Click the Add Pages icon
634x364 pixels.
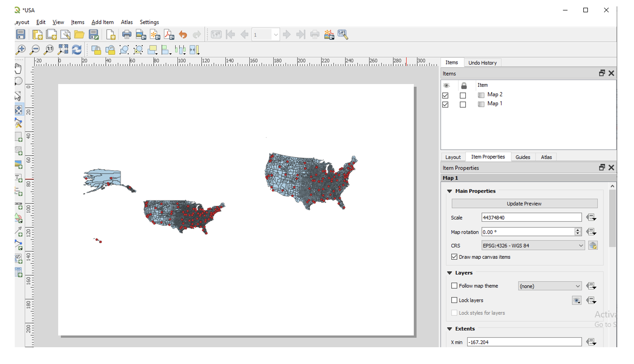110,34
